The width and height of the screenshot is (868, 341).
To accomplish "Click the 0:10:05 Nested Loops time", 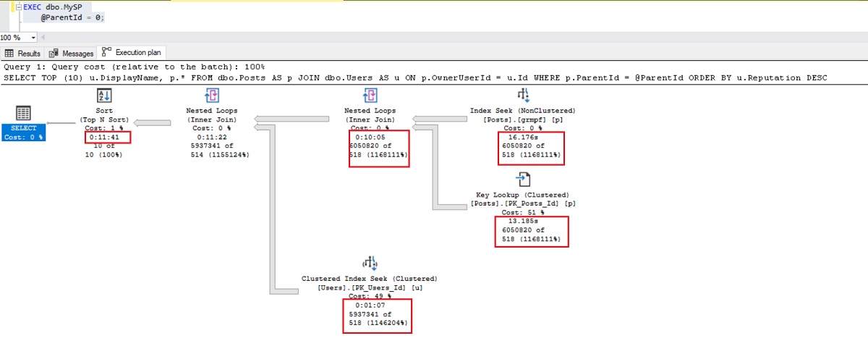I will pos(370,137).
